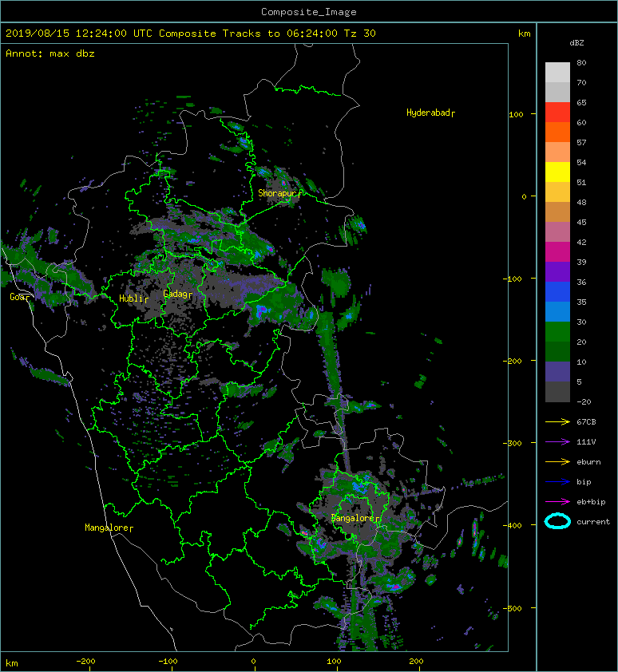This screenshot has height=672, width=618.
Task: Click the dBZ legend heading
Action: point(576,43)
